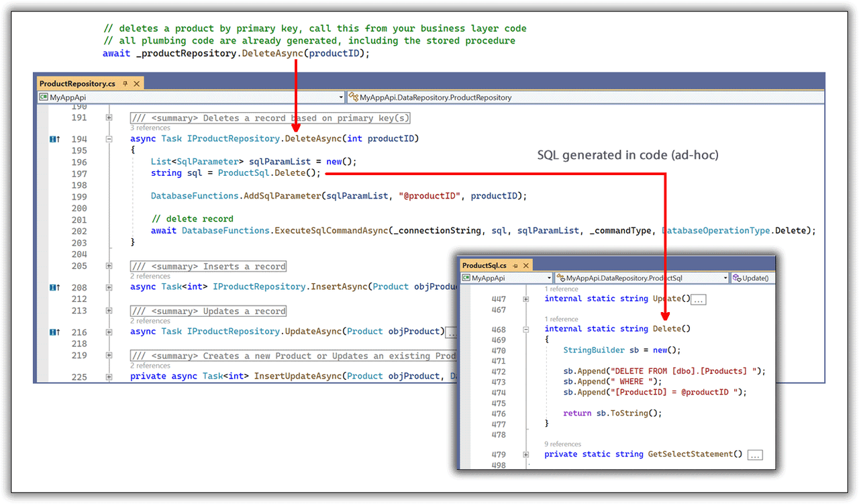Click the collapsed 'Deletes a record' summary comment
The image size is (859, 504).
pyautogui.click(x=270, y=118)
